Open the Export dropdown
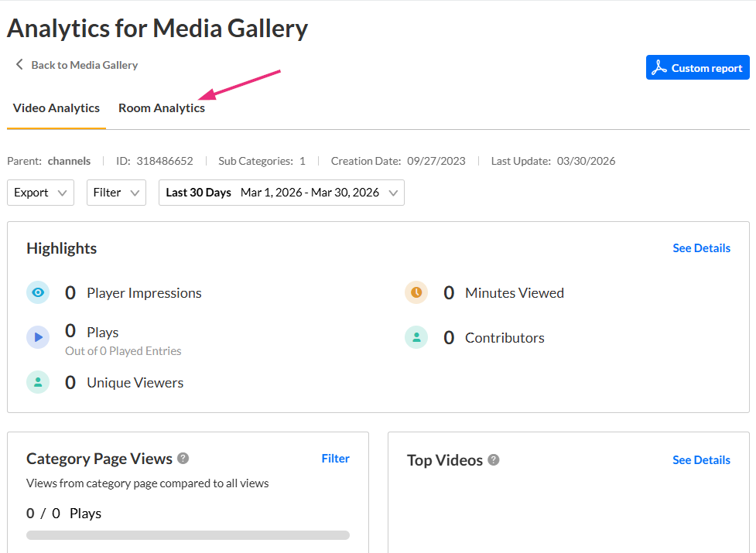 tap(40, 193)
